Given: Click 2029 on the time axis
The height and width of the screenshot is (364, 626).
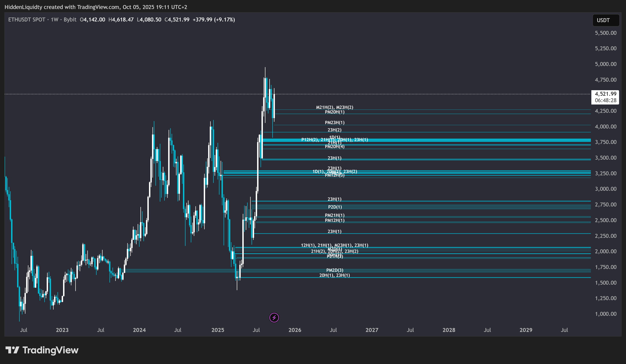Looking at the screenshot, I should click(x=526, y=330).
